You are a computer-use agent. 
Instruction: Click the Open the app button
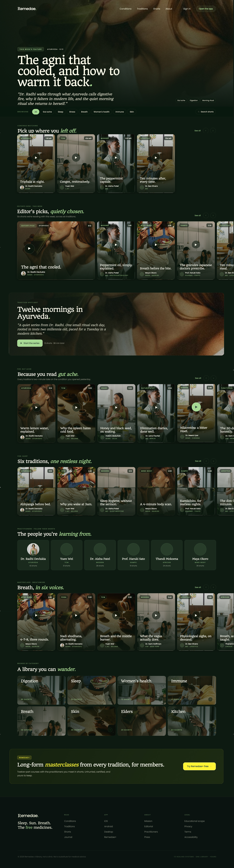tap(206, 9)
